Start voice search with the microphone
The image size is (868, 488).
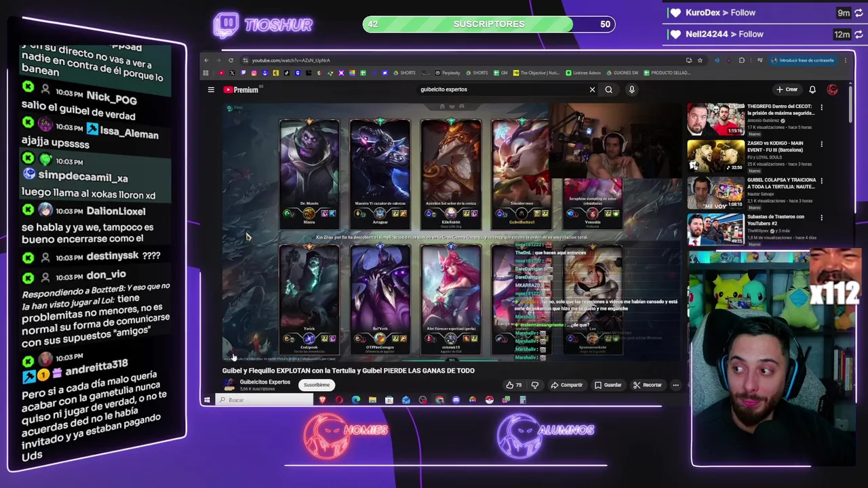tap(631, 89)
